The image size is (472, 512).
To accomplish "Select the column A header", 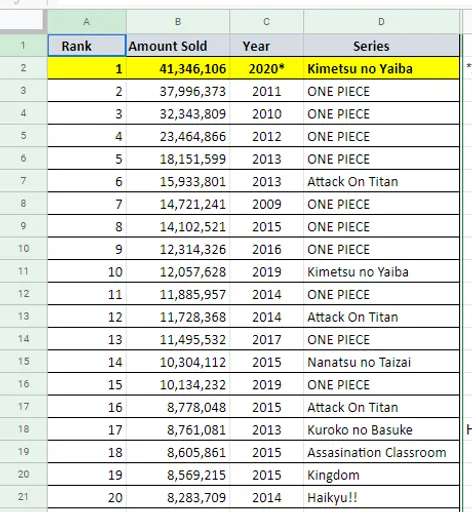I will point(87,22).
